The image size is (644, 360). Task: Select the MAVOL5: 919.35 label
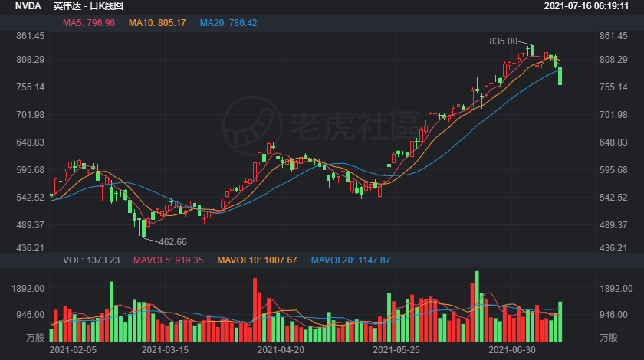[x=169, y=260]
